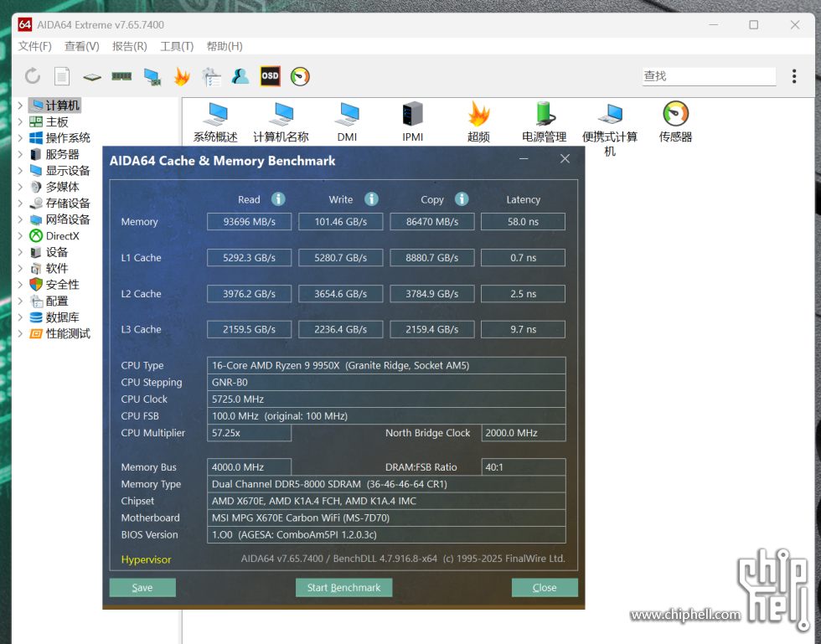Image resolution: width=821 pixels, height=644 pixels.
Task: Close the Cache & Memory Benchmark dialog via X
Action: (x=565, y=158)
